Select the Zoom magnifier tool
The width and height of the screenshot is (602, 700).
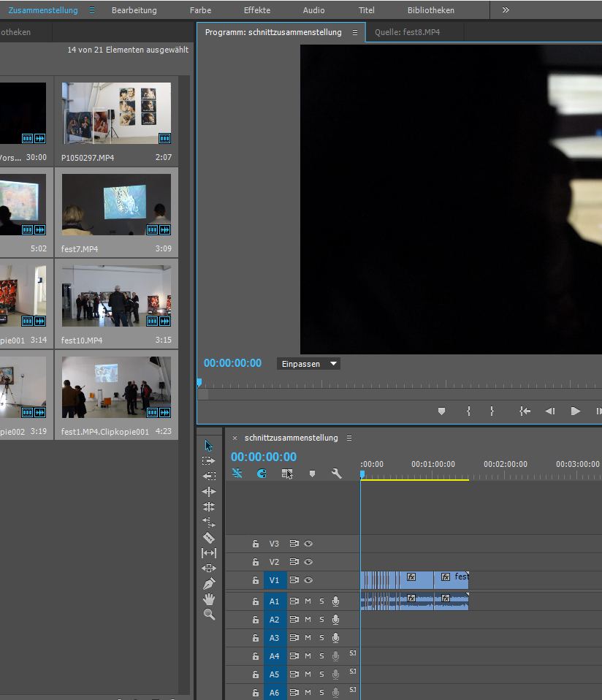tap(209, 615)
